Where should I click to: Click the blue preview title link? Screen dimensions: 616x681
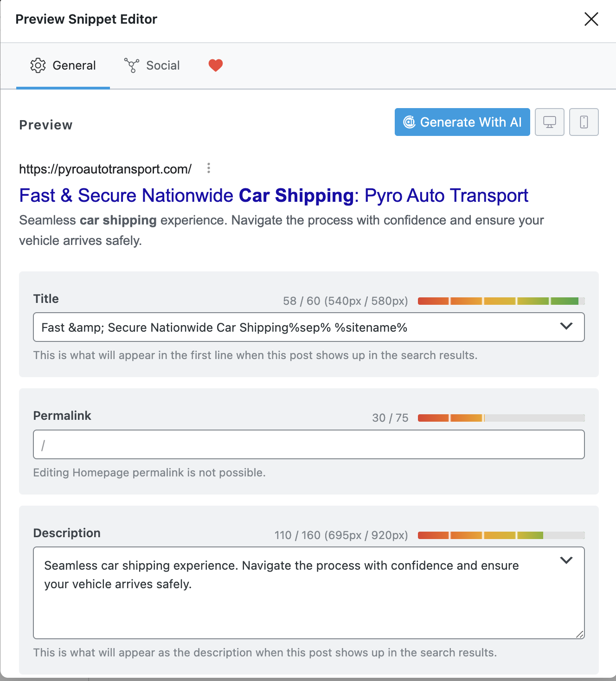274,195
